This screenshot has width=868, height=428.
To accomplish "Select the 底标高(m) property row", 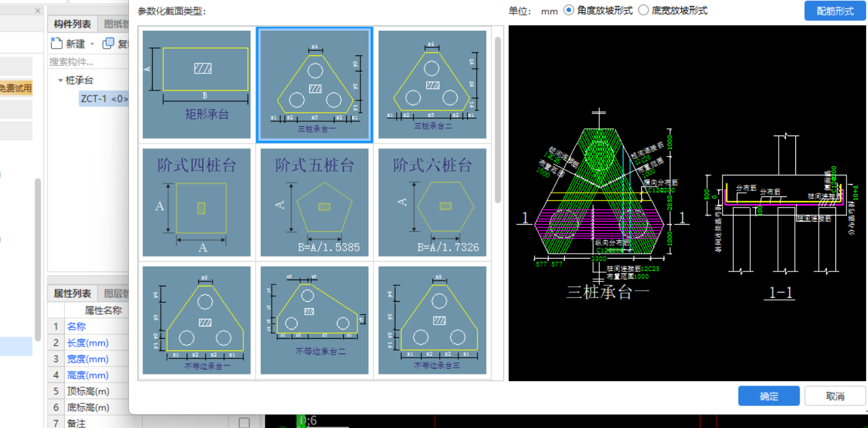I will click(x=88, y=407).
